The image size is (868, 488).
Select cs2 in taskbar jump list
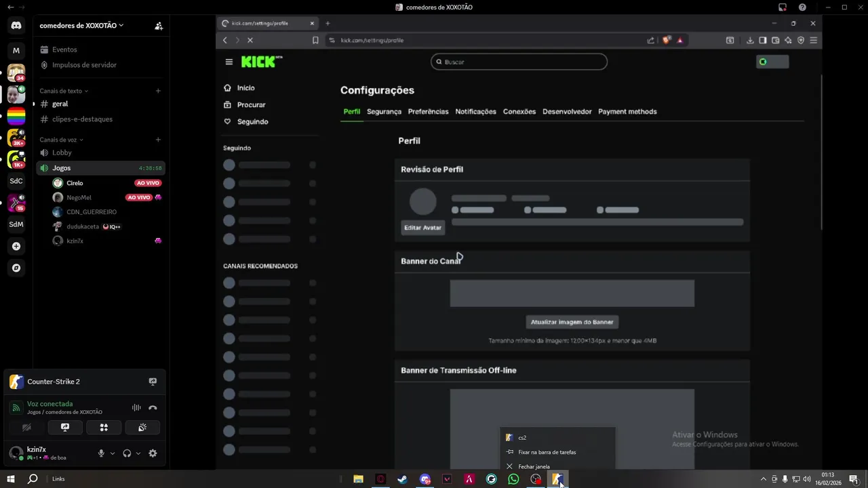click(x=557, y=438)
